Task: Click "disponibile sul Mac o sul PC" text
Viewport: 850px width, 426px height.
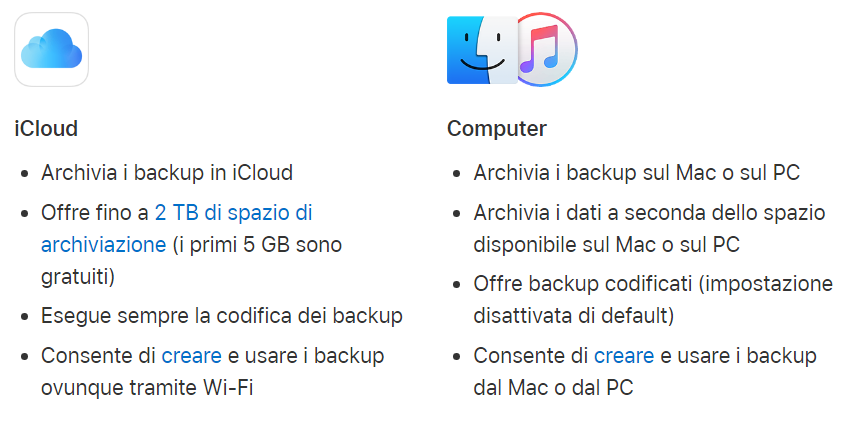Action: 606,244
